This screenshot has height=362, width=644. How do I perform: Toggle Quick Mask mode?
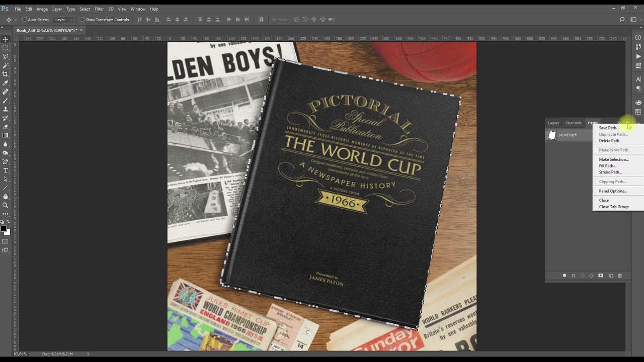pyautogui.click(x=6, y=241)
